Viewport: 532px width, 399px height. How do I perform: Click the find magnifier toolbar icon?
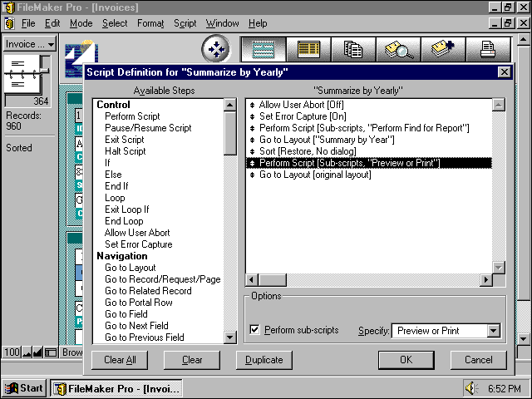pos(398,49)
